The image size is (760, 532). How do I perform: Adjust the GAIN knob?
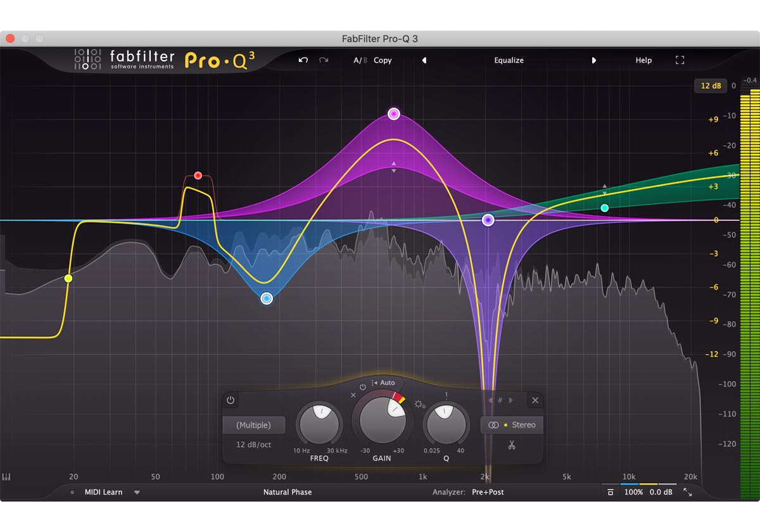point(383,420)
